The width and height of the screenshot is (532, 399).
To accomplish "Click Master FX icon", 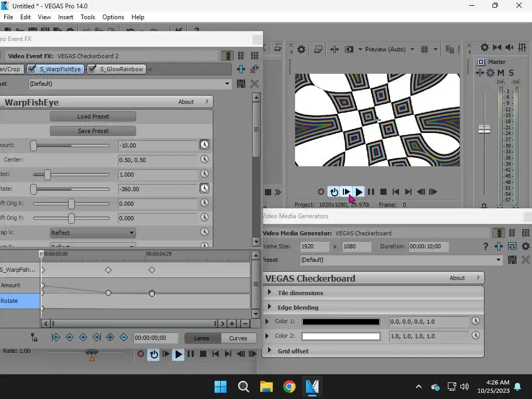I will coord(480,73).
